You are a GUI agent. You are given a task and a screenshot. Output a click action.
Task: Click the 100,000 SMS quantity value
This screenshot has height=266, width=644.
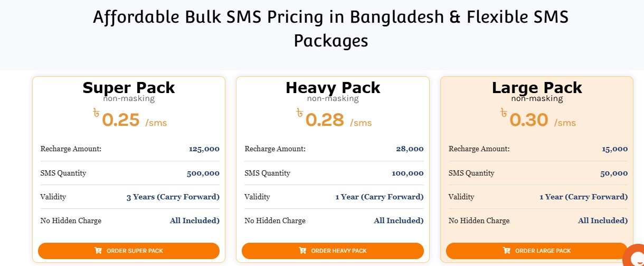click(408, 173)
